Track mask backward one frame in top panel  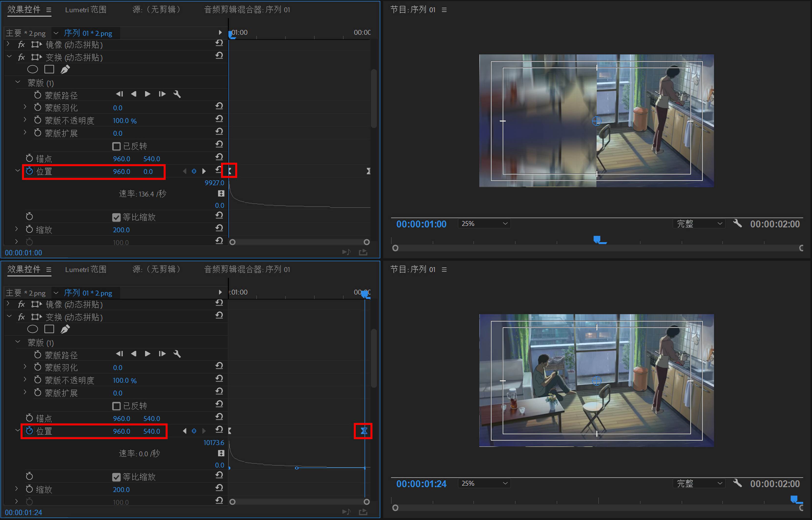120,94
